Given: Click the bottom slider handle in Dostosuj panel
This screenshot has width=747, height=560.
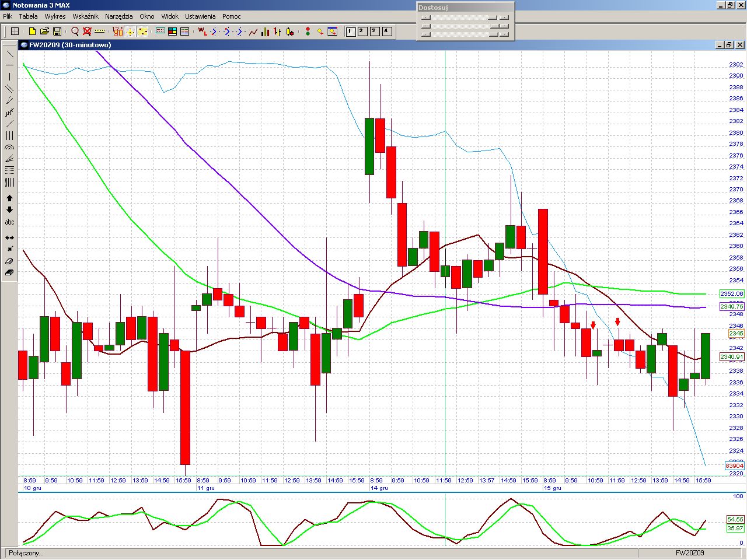Looking at the screenshot, I should point(493,34).
